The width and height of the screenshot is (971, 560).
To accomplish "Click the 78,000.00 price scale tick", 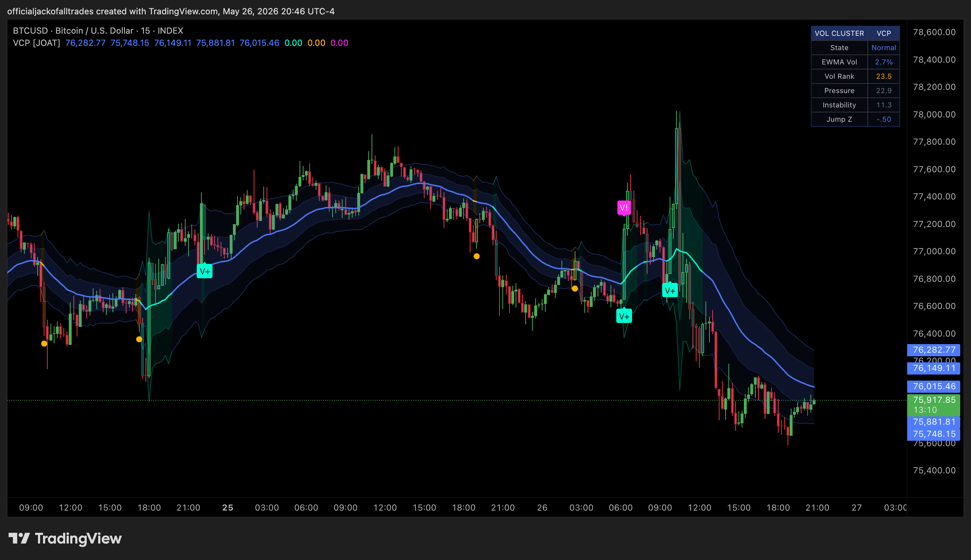I will pos(934,115).
